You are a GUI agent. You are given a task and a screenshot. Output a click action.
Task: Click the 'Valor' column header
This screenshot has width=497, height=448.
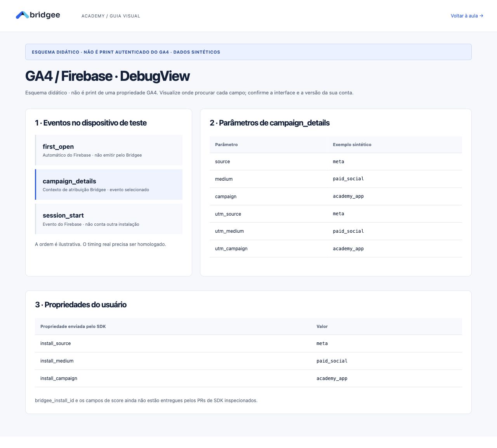322,326
